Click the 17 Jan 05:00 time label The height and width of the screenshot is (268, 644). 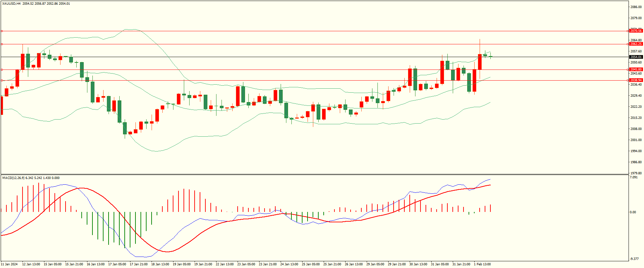point(117,264)
